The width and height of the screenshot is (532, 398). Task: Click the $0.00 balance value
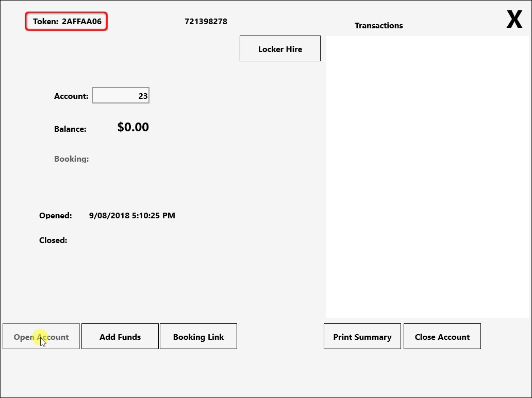pos(133,127)
